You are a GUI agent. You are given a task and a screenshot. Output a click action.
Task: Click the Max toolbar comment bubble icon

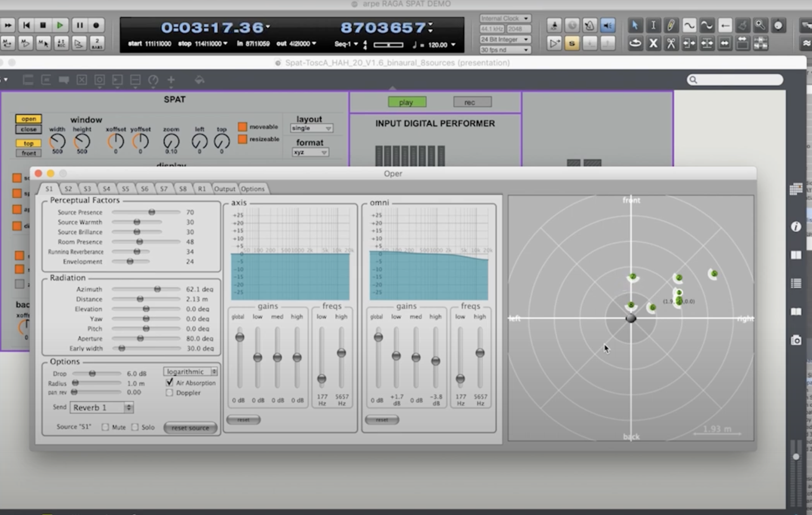[x=63, y=80]
